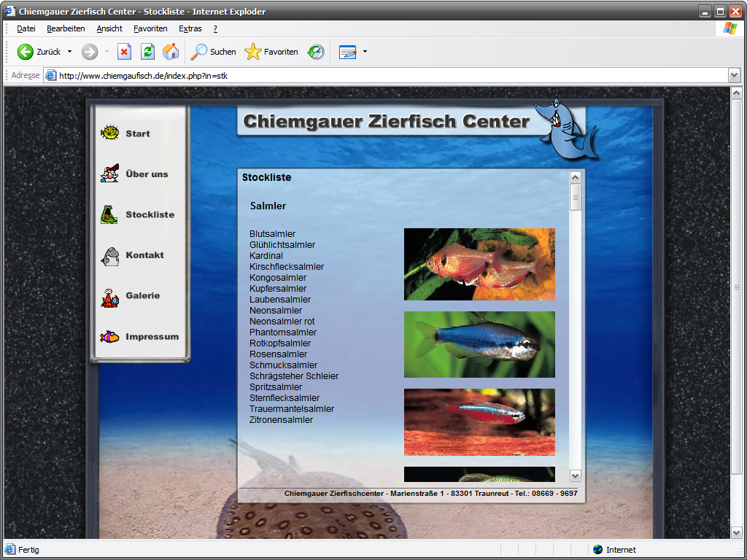The image size is (747, 560).
Task: Click the red crab icon beside Galerie
Action: (109, 297)
